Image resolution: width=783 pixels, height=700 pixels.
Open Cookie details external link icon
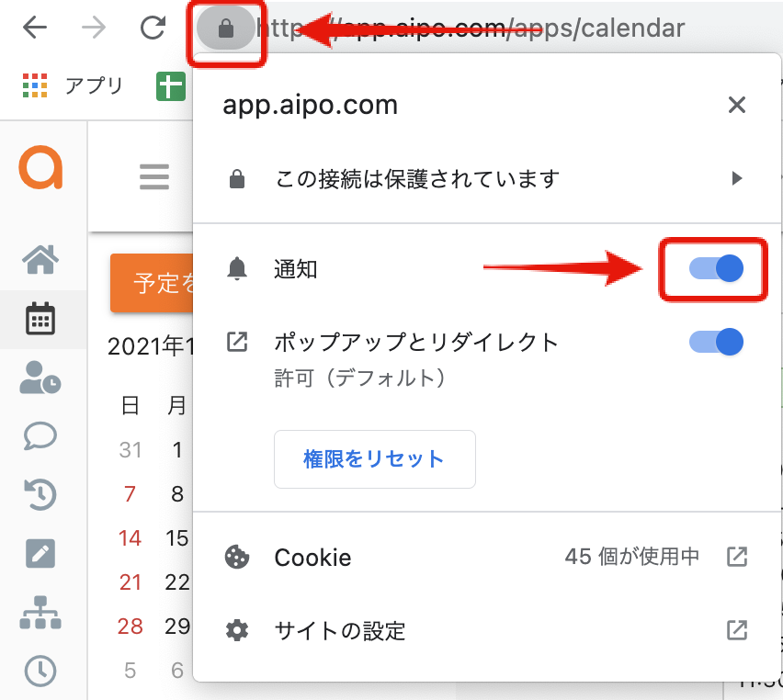click(x=737, y=557)
